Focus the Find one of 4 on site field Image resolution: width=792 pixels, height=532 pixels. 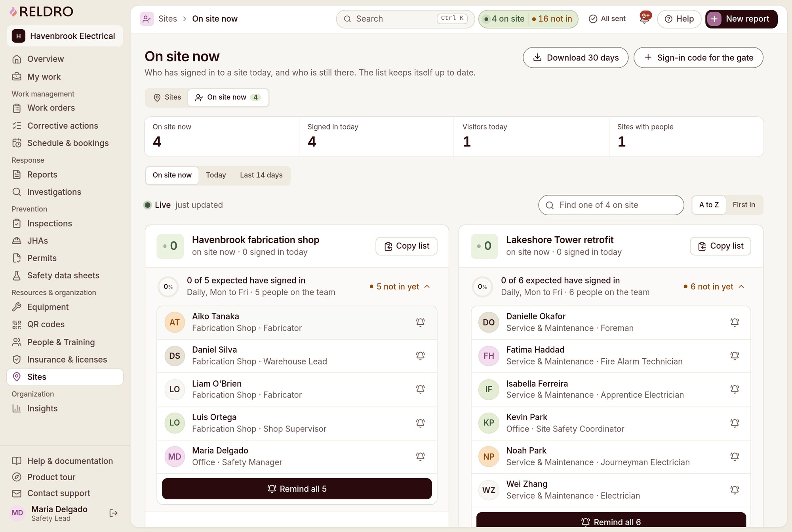point(611,205)
